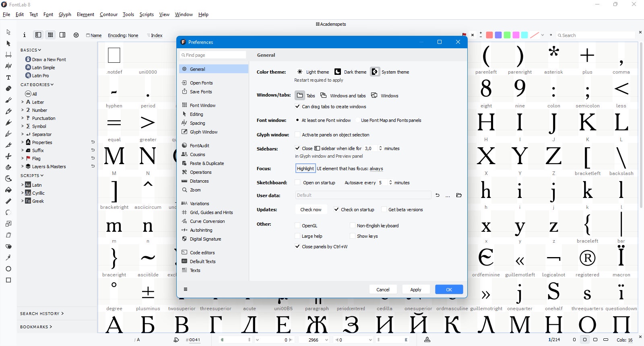The height and width of the screenshot is (346, 644).
Task: Click the Find page search field
Action: pyautogui.click(x=213, y=55)
